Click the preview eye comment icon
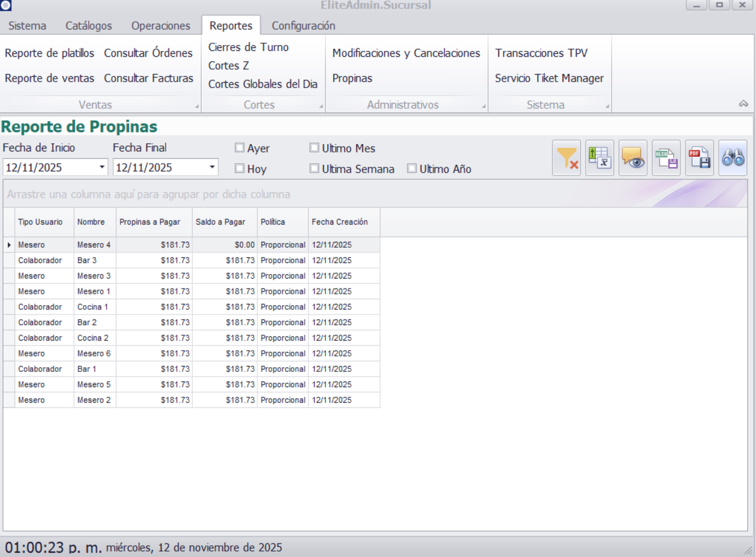 tap(632, 158)
